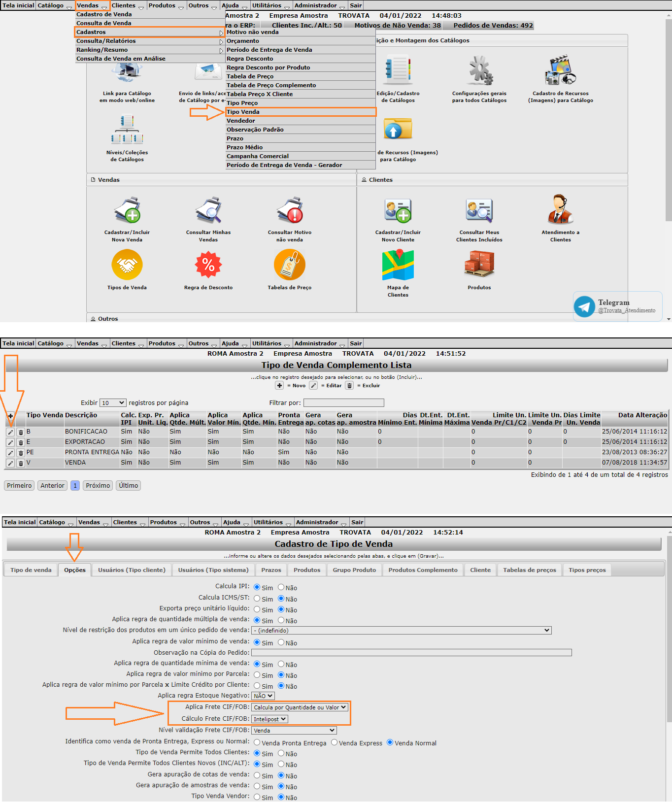
Task: Select Não for Calcula IPI
Action: point(281,587)
